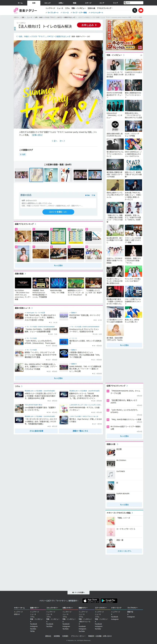This screenshot has width=157, height=644.
Task: Click もっと見る under image ranking
Action: pyautogui.click(x=58, y=265)
